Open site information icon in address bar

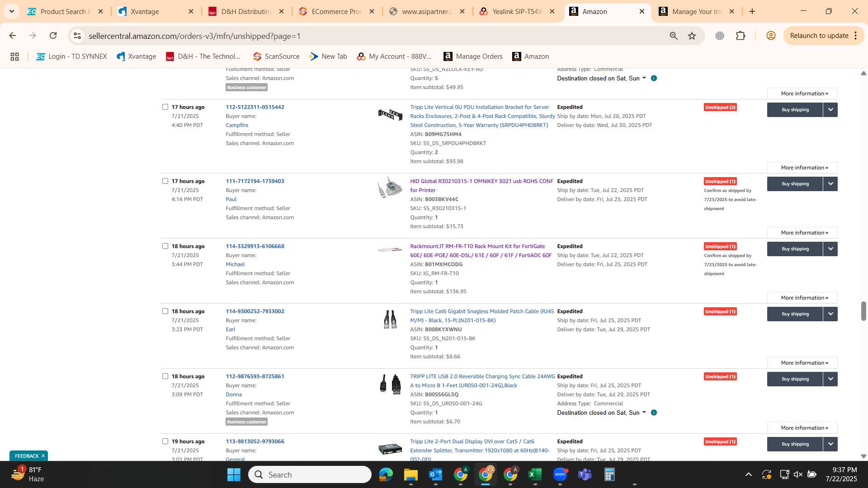(x=77, y=36)
